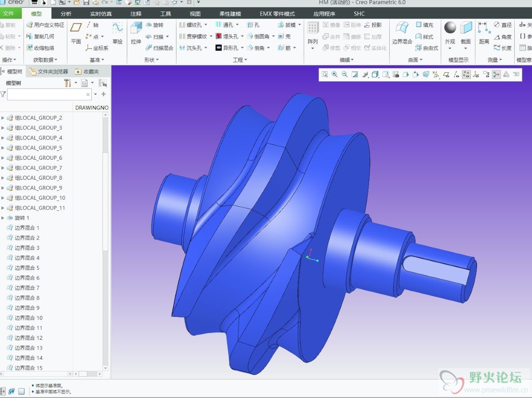532x398 pixels.
Task: Open the 曲面 group dropdown
Action: [x=415, y=59]
